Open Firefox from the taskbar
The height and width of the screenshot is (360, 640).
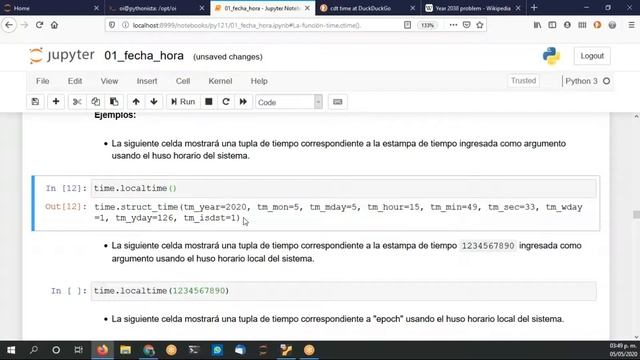click(102, 350)
